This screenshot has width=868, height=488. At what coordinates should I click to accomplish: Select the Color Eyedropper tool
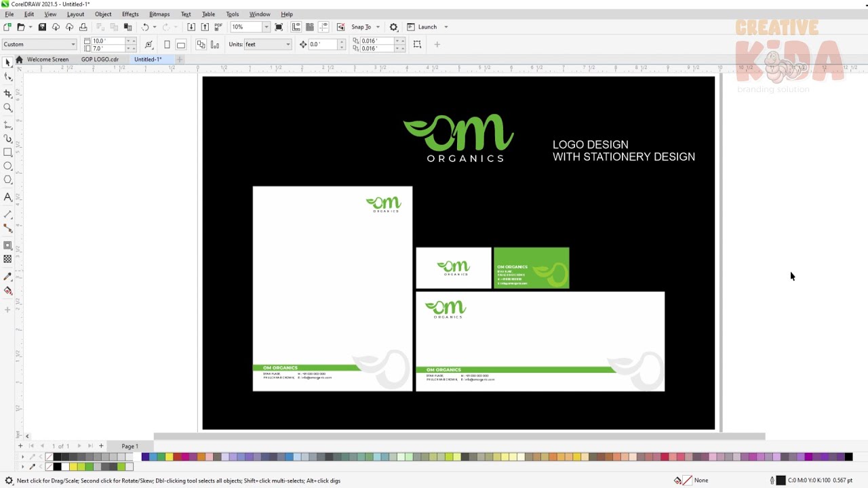[x=7, y=277]
